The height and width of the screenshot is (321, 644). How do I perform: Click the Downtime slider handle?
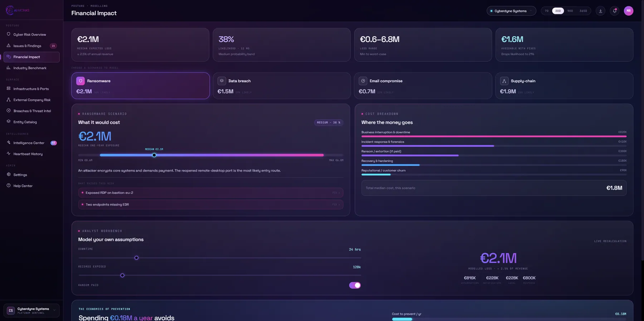click(136, 258)
